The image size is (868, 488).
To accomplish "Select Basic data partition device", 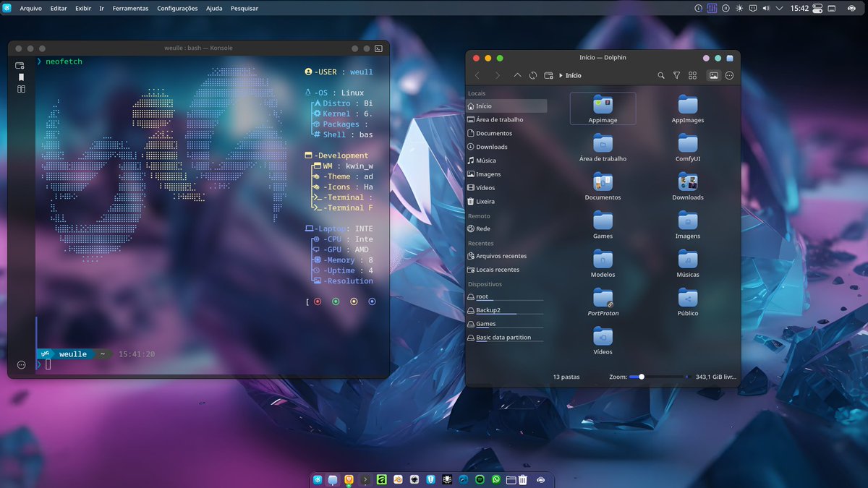I will click(x=506, y=338).
